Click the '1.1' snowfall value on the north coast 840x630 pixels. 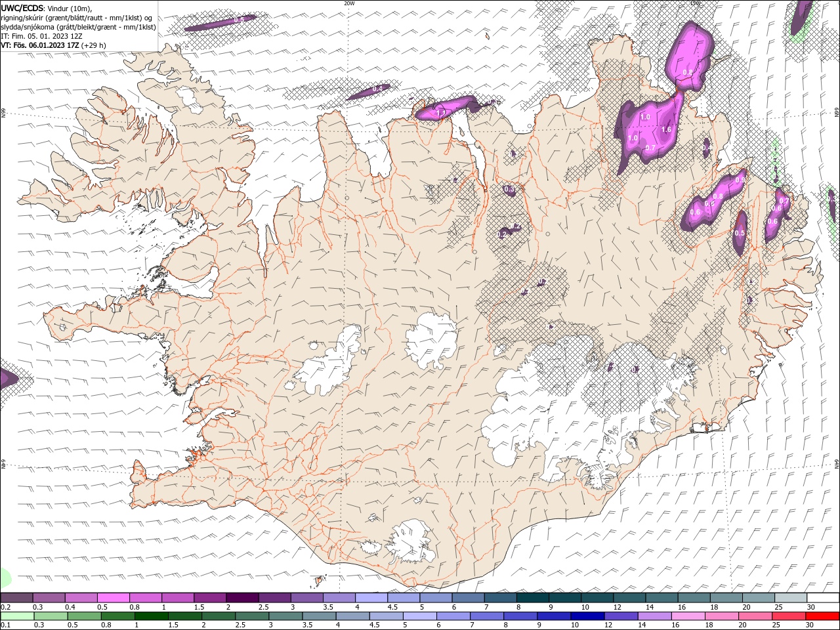tap(441, 113)
